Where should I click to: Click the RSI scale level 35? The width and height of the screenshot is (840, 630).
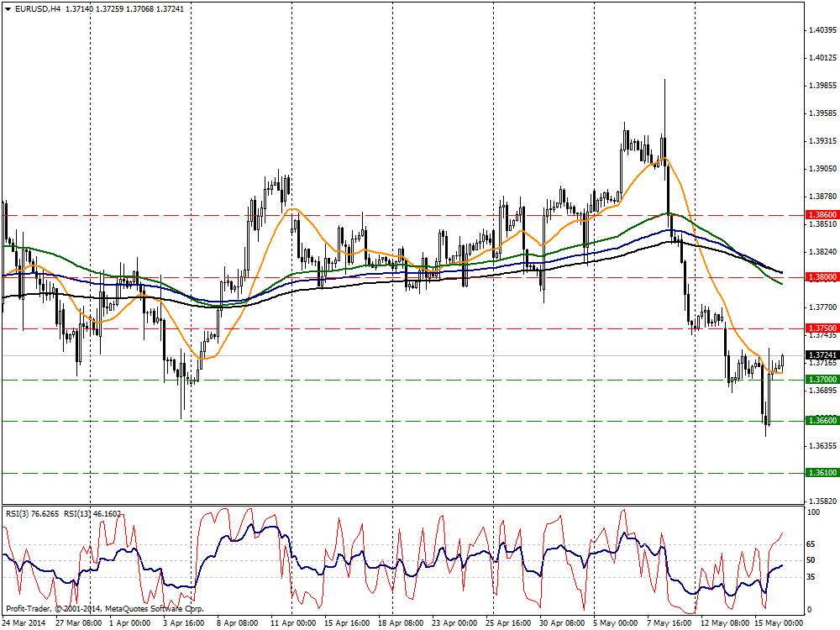pos(811,577)
